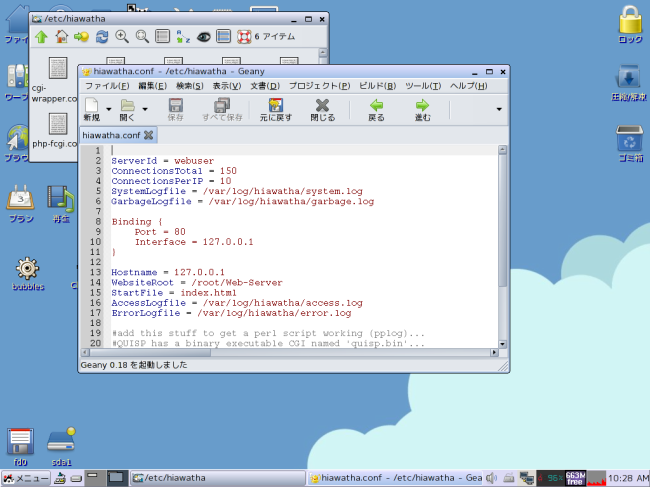Open the 圧縮/解凍 archive desktop icon

click(629, 77)
